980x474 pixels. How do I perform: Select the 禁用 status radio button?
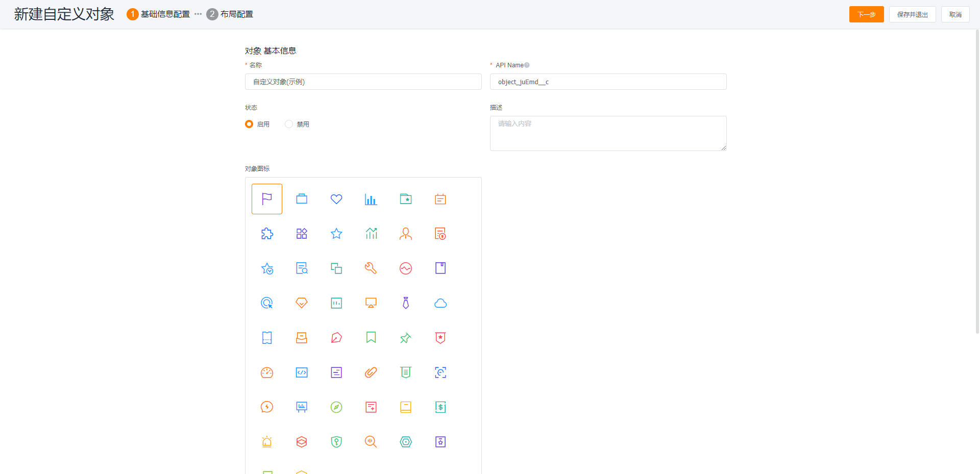pos(289,124)
